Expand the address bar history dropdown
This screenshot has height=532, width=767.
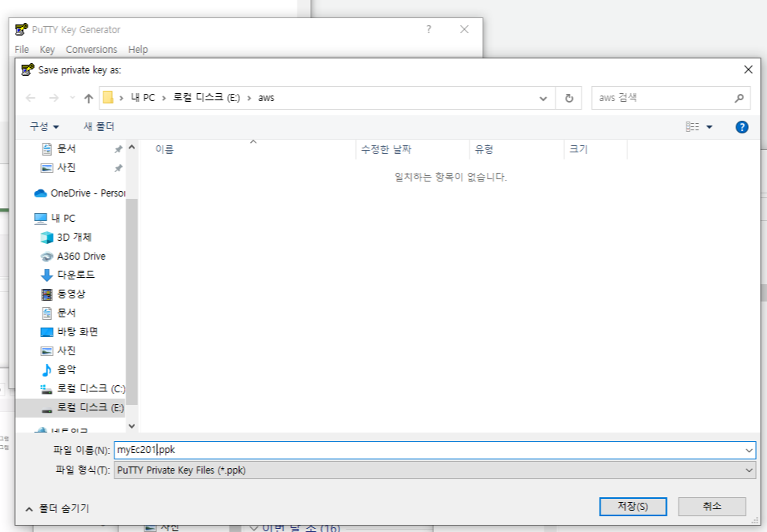pyautogui.click(x=543, y=99)
